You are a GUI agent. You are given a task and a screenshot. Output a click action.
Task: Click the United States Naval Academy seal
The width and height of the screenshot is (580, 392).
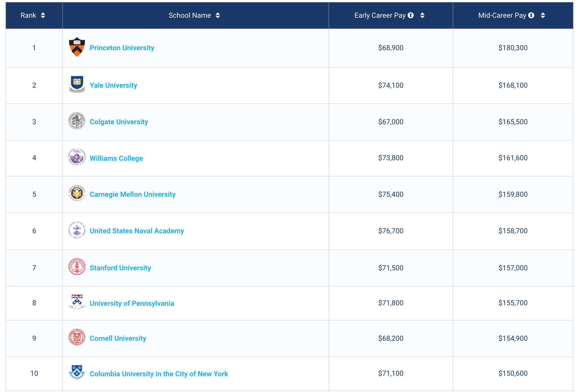pos(77,230)
